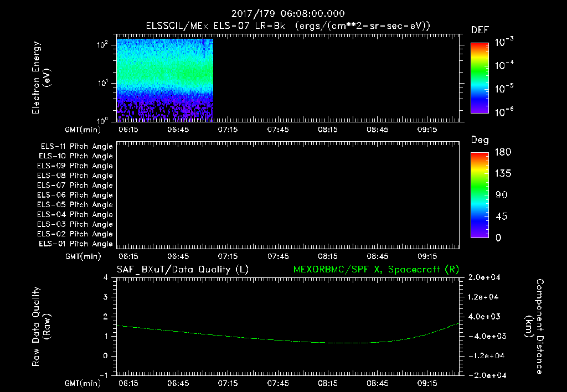The height and width of the screenshot is (392, 567).
Task: Click the ELS-03 Pitch Angle label
Action: 75,224
